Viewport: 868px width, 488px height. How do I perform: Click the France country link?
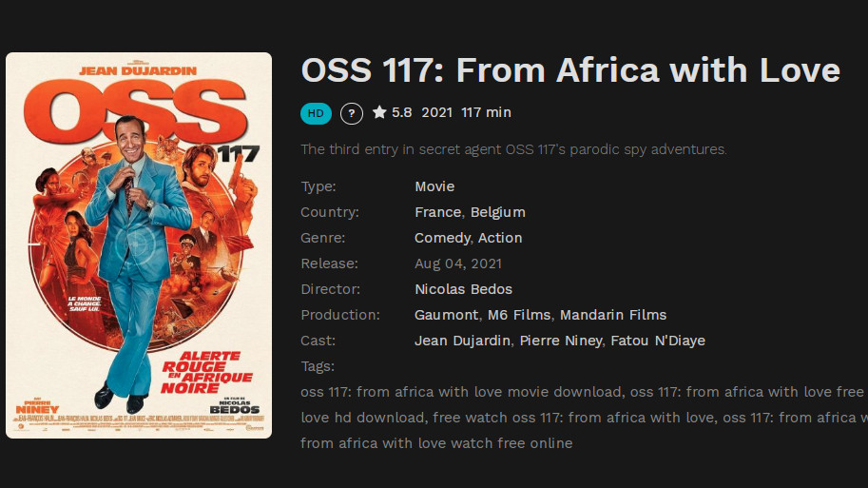(x=437, y=212)
